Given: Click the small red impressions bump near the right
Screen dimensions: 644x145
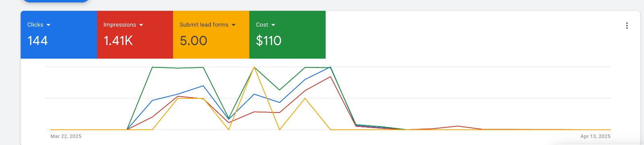Looking at the screenshot, I should click(x=458, y=127).
